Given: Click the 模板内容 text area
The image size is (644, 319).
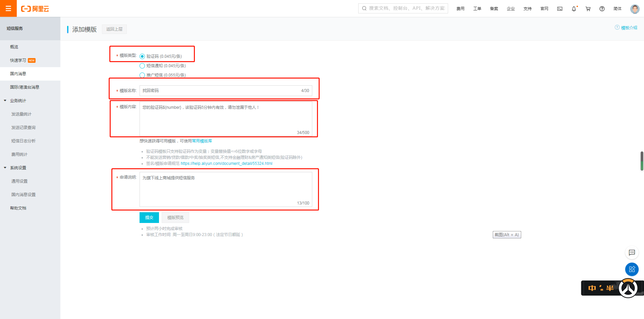Looking at the screenshot, I should (226, 119).
